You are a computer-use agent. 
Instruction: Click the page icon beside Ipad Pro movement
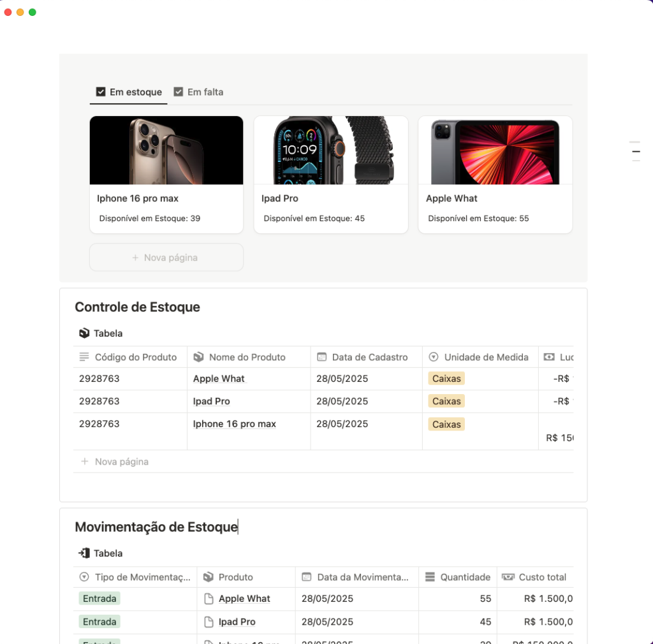(x=209, y=622)
